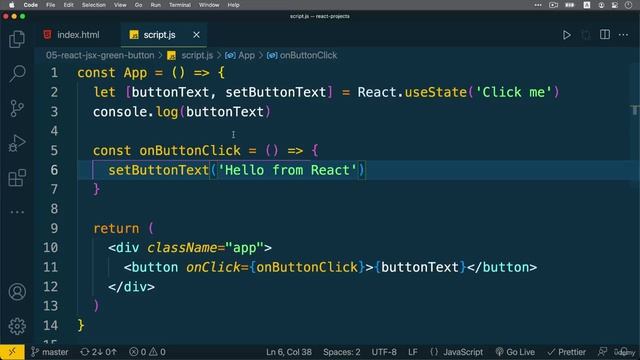Open the Code application menu

point(31,5)
